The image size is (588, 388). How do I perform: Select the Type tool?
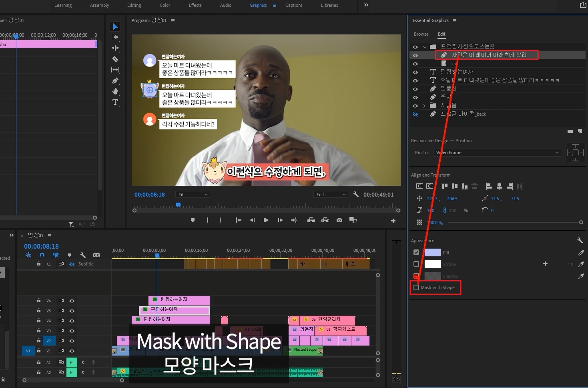pos(115,102)
